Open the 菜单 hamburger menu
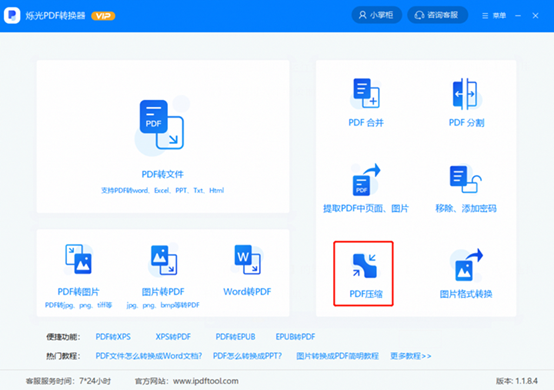This screenshot has width=554, height=390. [x=494, y=16]
